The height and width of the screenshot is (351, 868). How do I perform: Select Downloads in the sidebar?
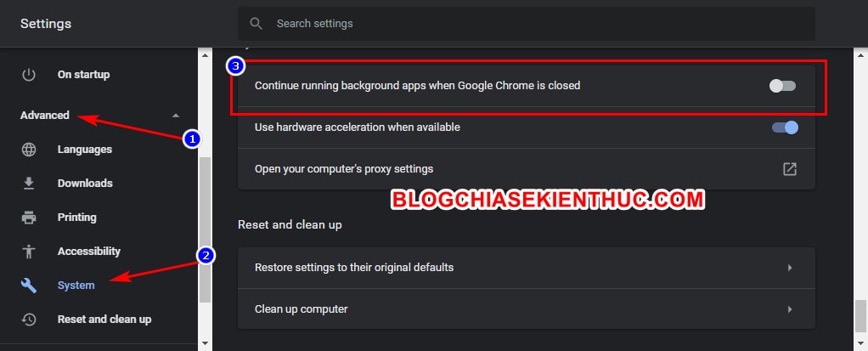[x=85, y=184]
